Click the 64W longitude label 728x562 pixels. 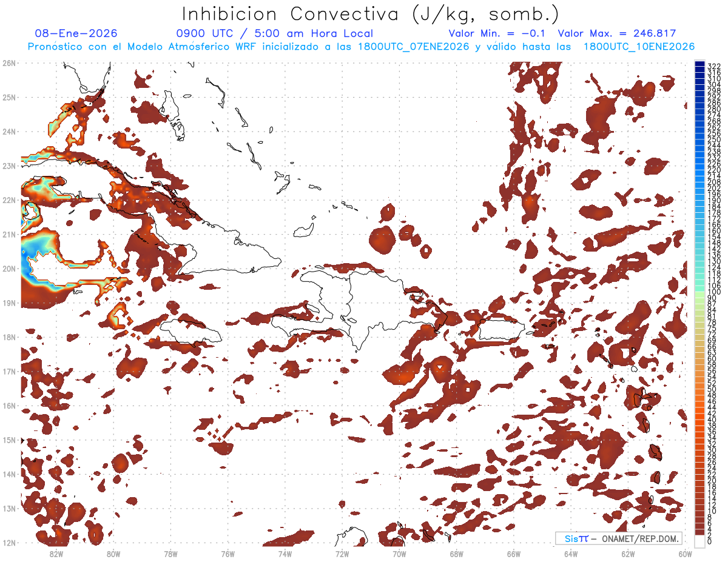(571, 554)
